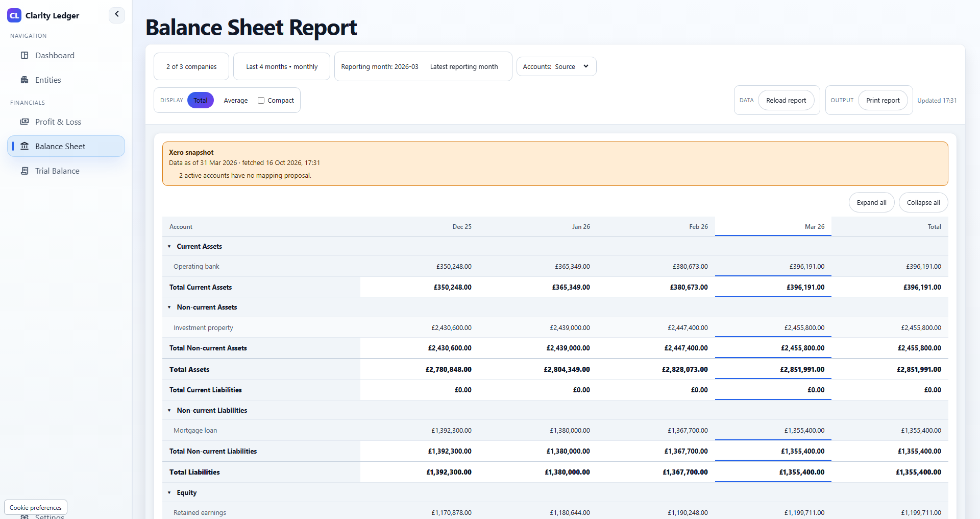Open the Last 4 months monthly period picker
Image resolution: width=980 pixels, height=519 pixels.
pos(282,66)
